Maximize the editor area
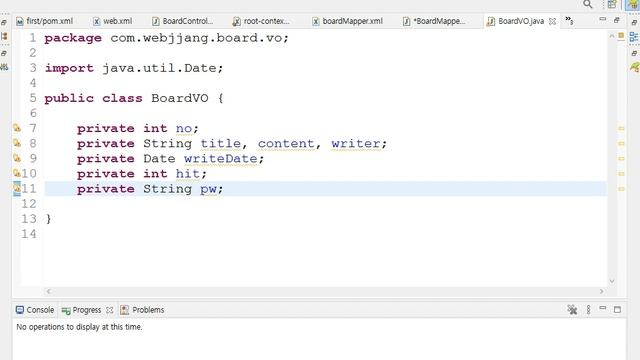Screen dimensions: 640x360 617,20
